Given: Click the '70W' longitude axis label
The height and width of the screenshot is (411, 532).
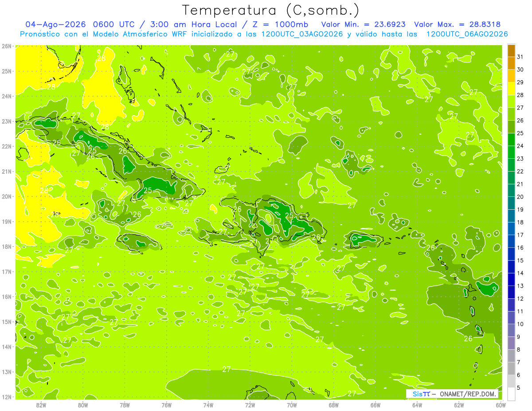Looking at the screenshot, I should 292,405.
